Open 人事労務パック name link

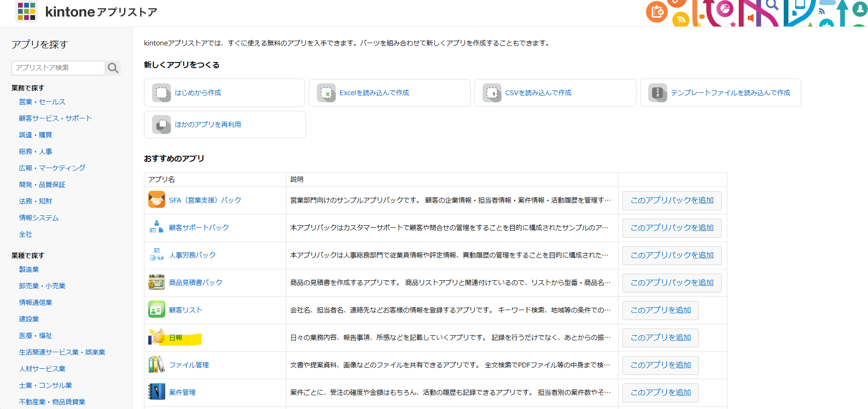[192, 255]
